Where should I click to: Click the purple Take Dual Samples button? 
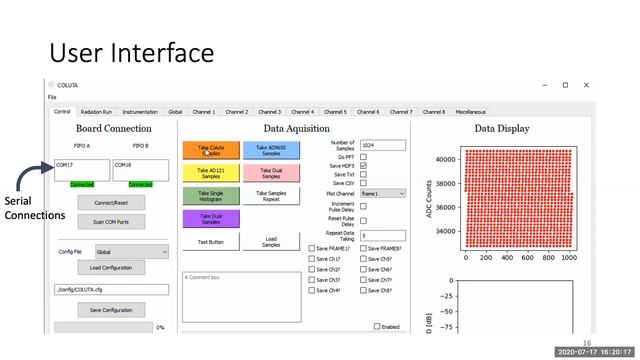coord(211,219)
